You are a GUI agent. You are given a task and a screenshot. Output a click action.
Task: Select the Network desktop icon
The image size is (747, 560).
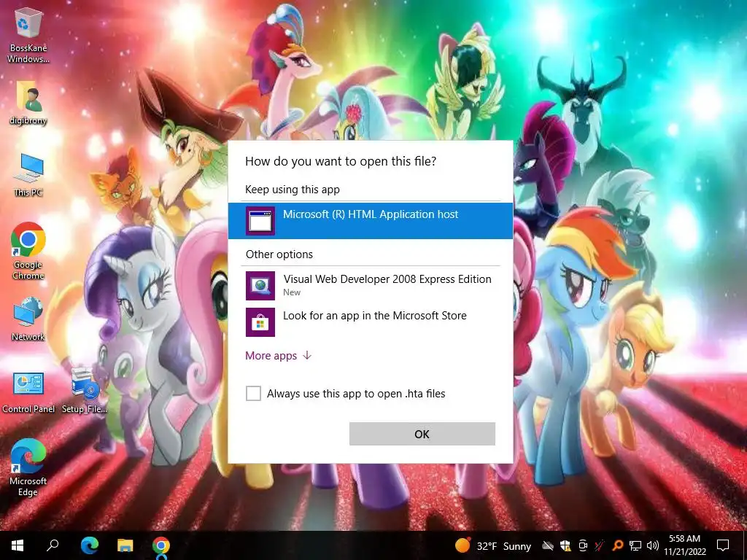pyautogui.click(x=28, y=319)
